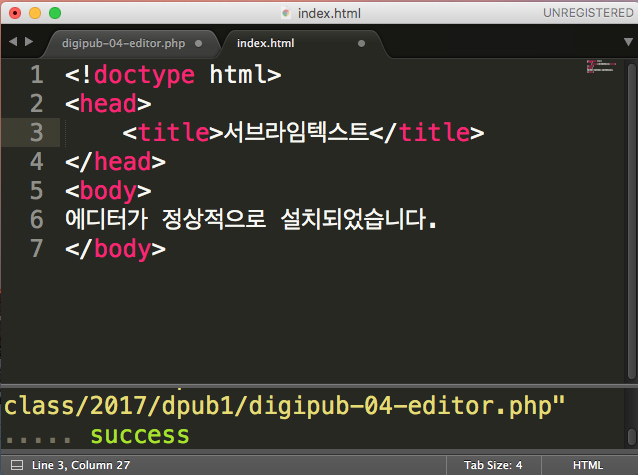638x475 pixels.
Task: Click the file icon beside index.html title
Action: [286, 12]
